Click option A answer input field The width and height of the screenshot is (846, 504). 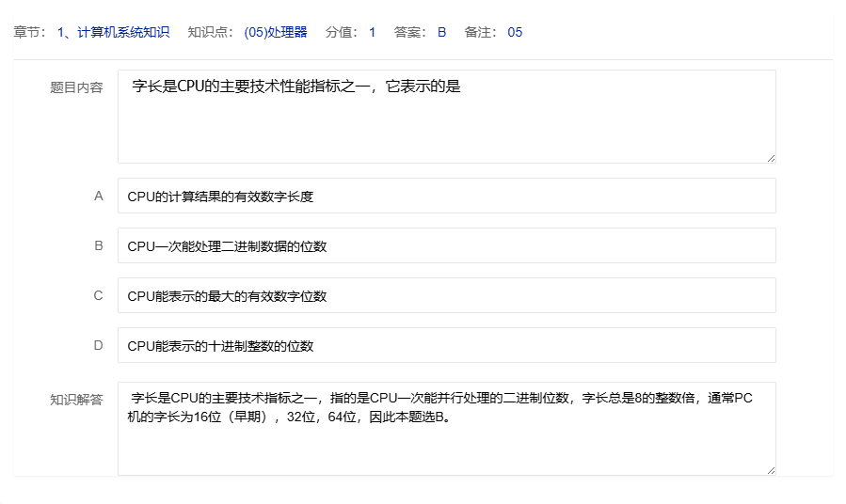pyautogui.click(x=446, y=196)
